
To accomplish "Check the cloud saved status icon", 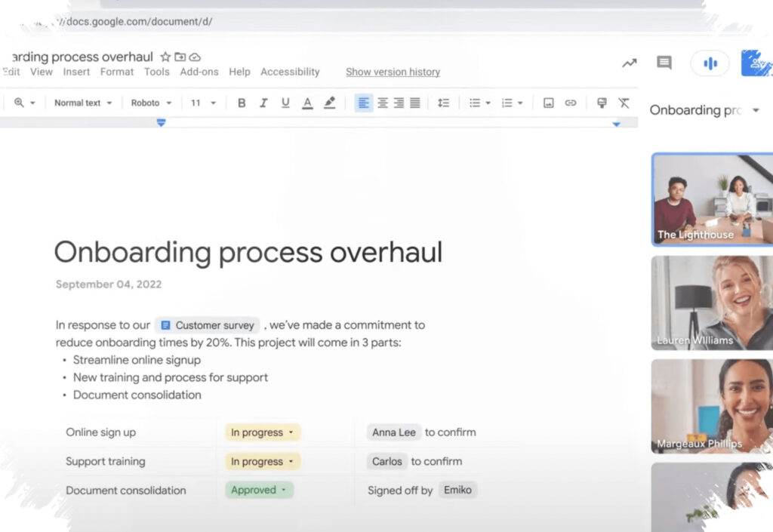I will pos(195,57).
